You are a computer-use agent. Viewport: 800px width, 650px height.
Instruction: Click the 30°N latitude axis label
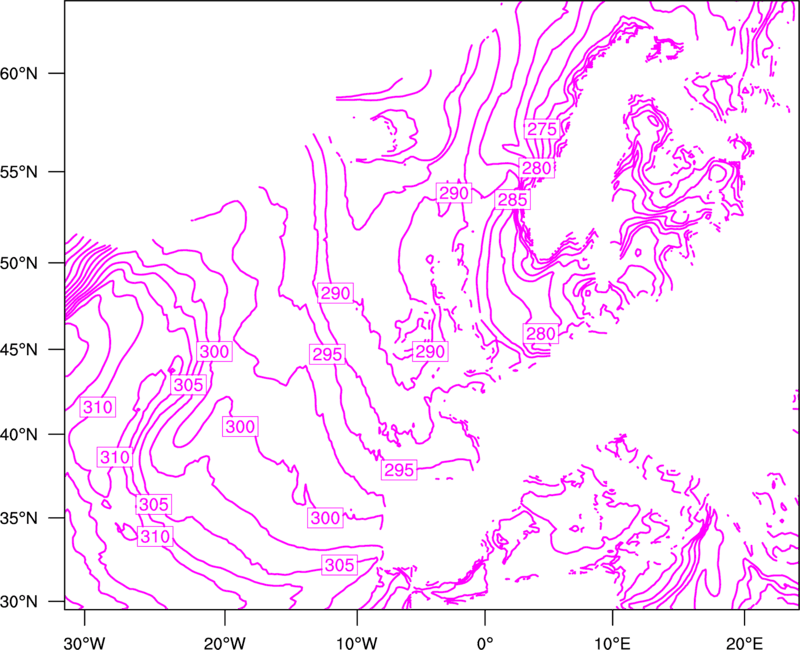point(19,602)
